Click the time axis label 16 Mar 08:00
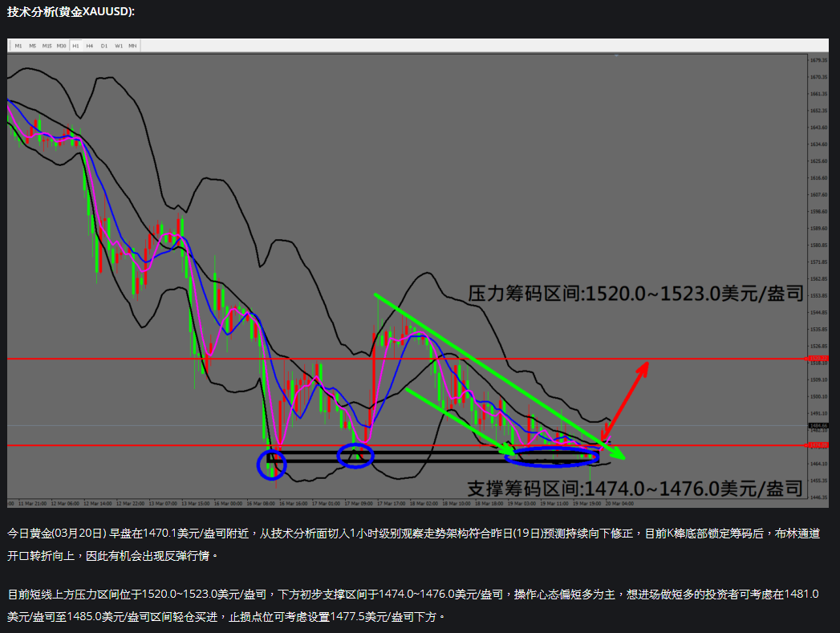This screenshot has width=840, height=633. pyautogui.click(x=261, y=504)
